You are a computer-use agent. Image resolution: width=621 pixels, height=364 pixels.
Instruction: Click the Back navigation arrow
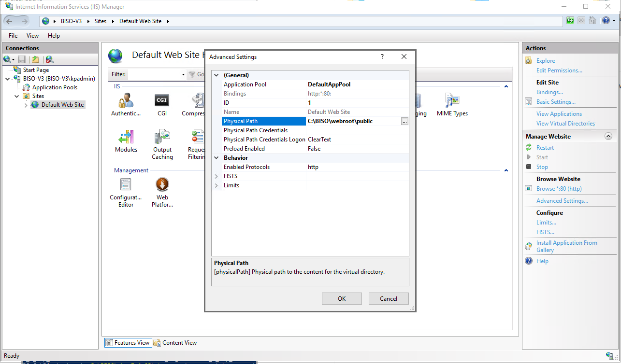(10, 21)
